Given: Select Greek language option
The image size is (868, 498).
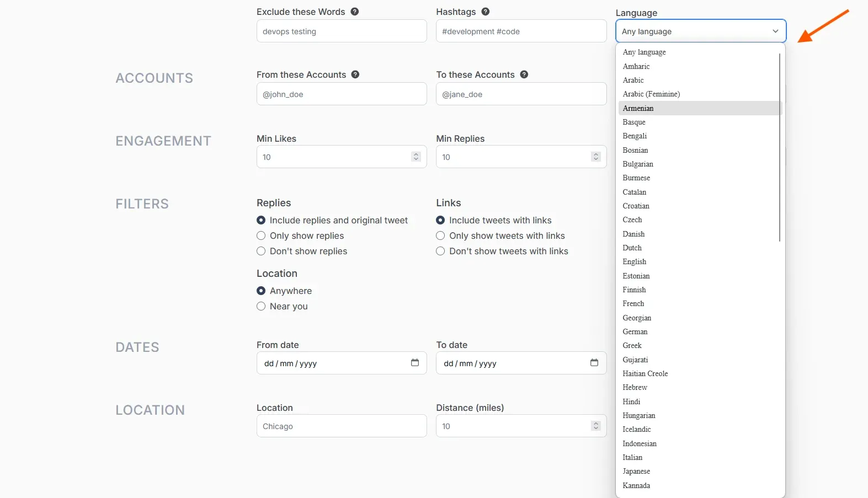Looking at the screenshot, I should coord(700,345).
